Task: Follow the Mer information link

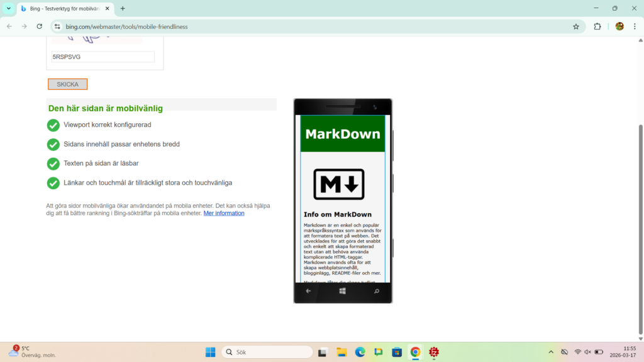Action: click(224, 214)
